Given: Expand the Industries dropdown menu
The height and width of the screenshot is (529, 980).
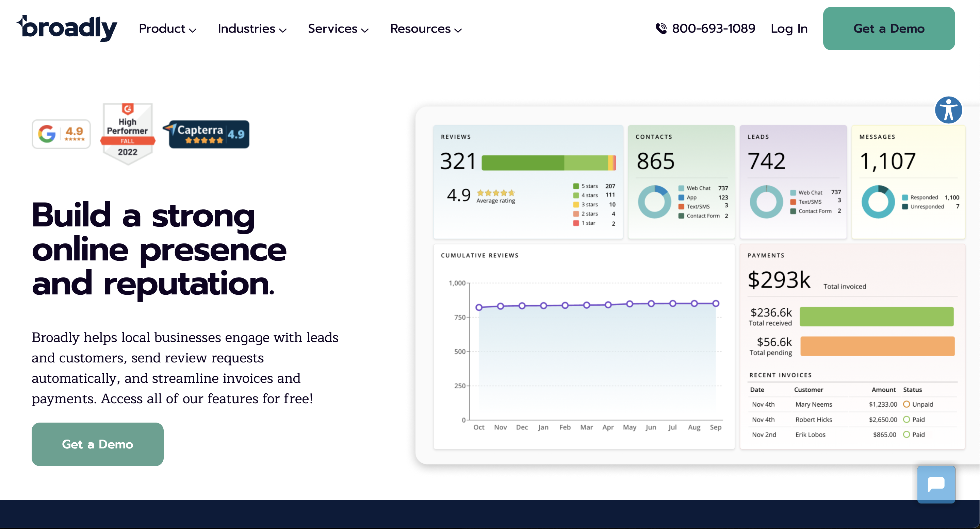Looking at the screenshot, I should pyautogui.click(x=252, y=29).
